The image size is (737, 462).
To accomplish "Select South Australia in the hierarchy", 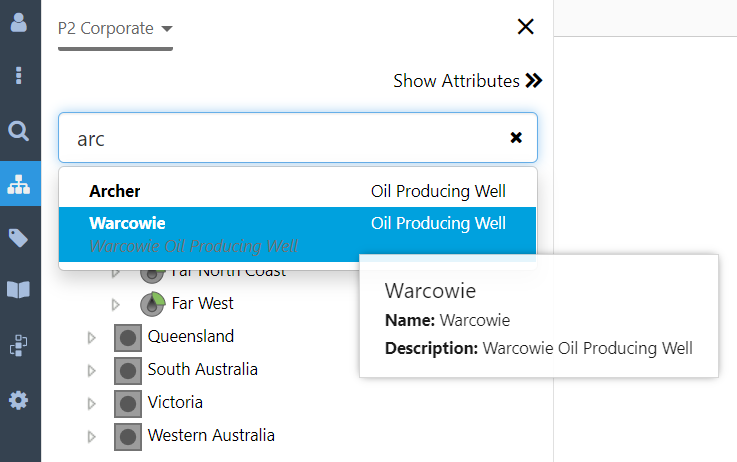I will (202, 369).
